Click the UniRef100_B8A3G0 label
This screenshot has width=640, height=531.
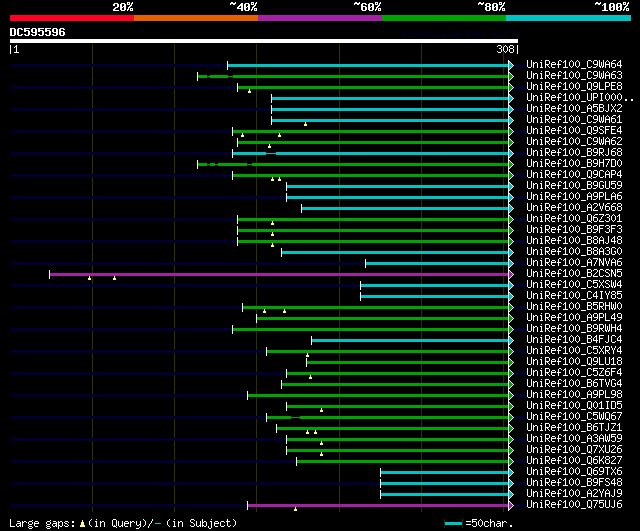[x=574, y=252]
